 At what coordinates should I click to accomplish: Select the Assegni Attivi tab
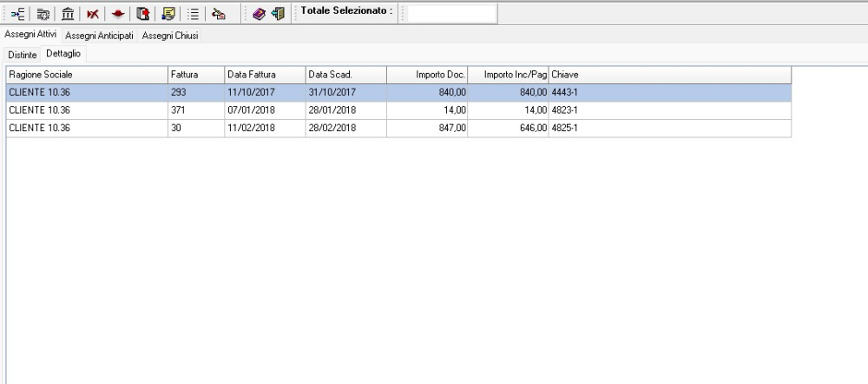click(30, 35)
